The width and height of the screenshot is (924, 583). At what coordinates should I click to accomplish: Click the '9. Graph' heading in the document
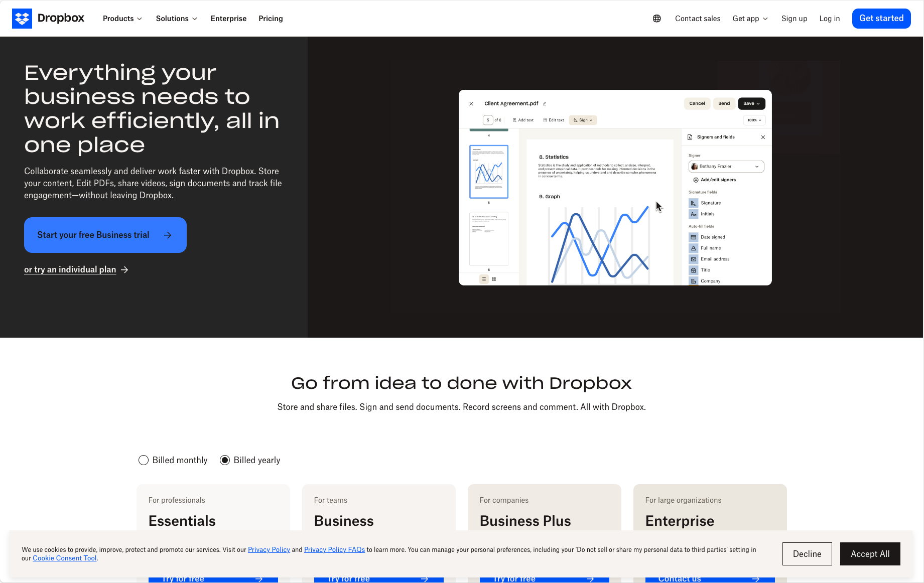pyautogui.click(x=550, y=197)
